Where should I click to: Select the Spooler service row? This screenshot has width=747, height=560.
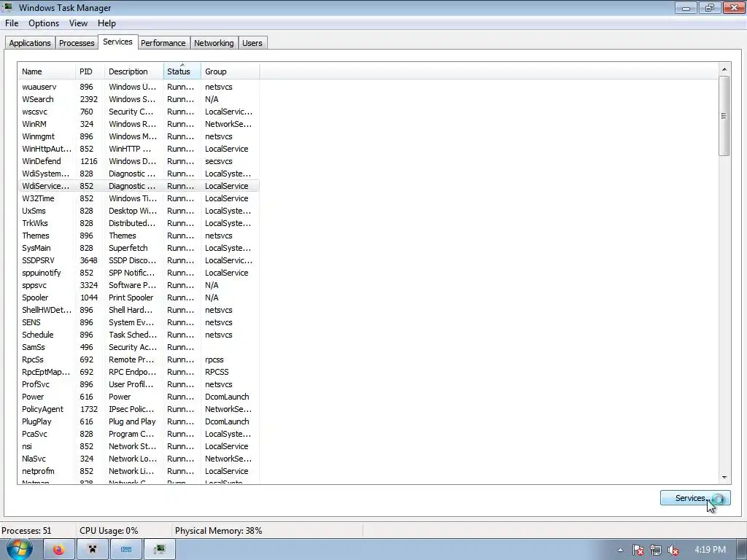139,297
